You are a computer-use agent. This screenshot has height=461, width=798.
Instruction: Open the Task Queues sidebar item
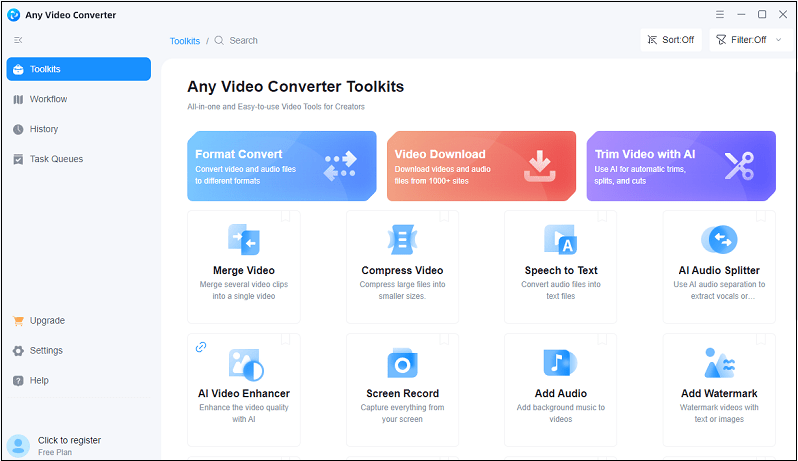tap(79, 159)
